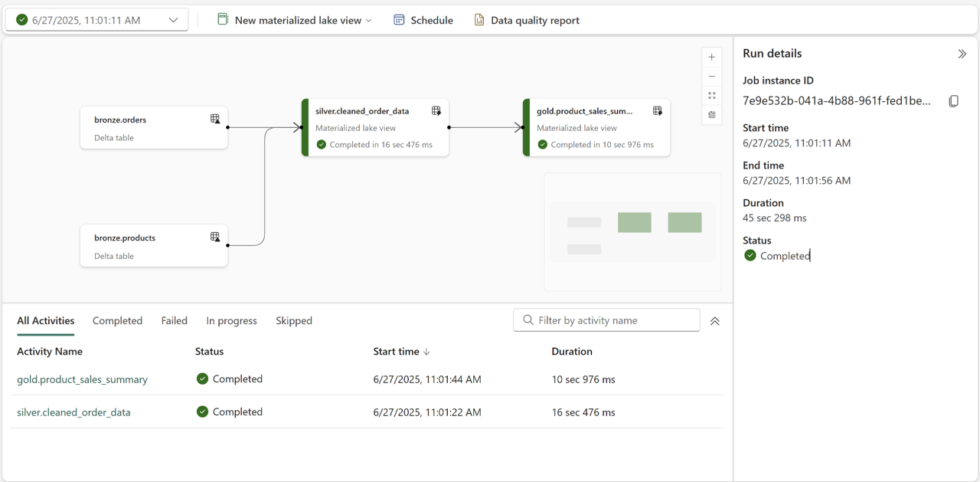Copy the Job instance ID with copy icon
980x482 pixels.
tap(954, 101)
